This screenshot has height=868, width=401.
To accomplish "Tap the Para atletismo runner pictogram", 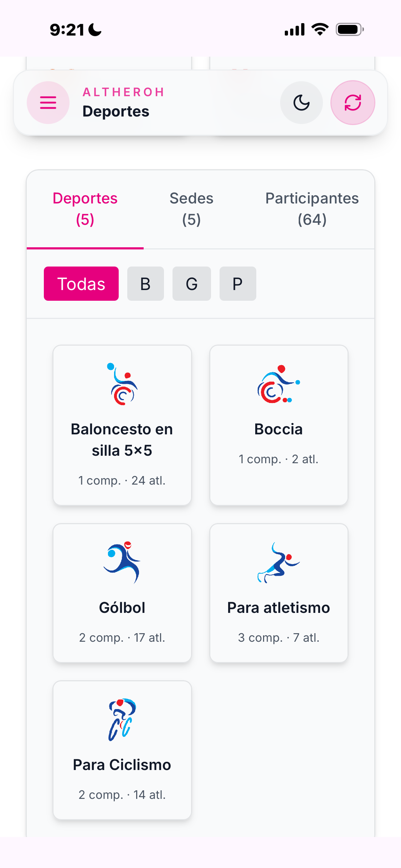I will click(x=279, y=562).
